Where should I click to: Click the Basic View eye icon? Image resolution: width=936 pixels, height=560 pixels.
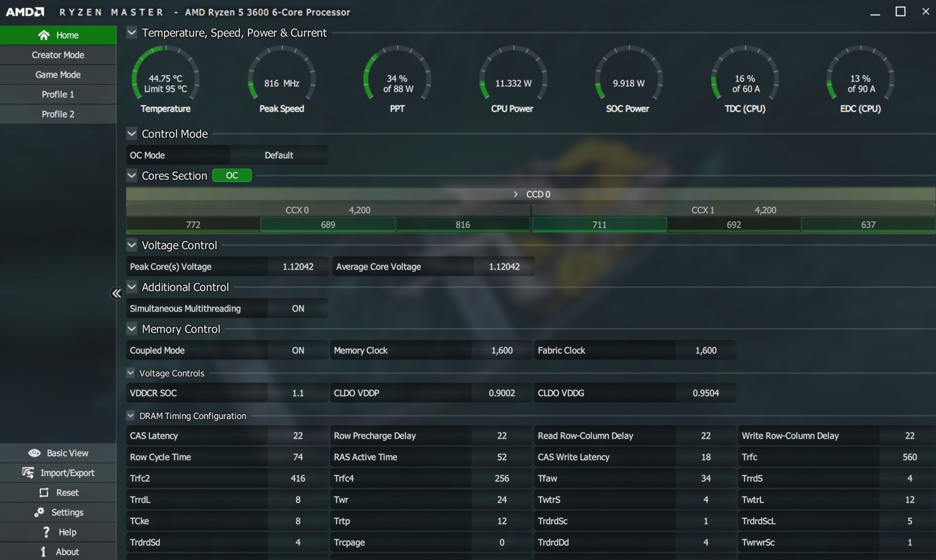click(34, 453)
